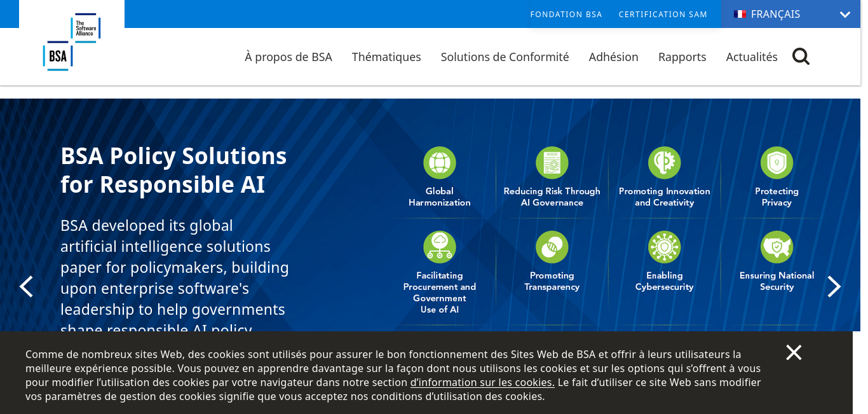
Task: Click the Promoting Innovation and Creativity icon
Action: (665, 163)
